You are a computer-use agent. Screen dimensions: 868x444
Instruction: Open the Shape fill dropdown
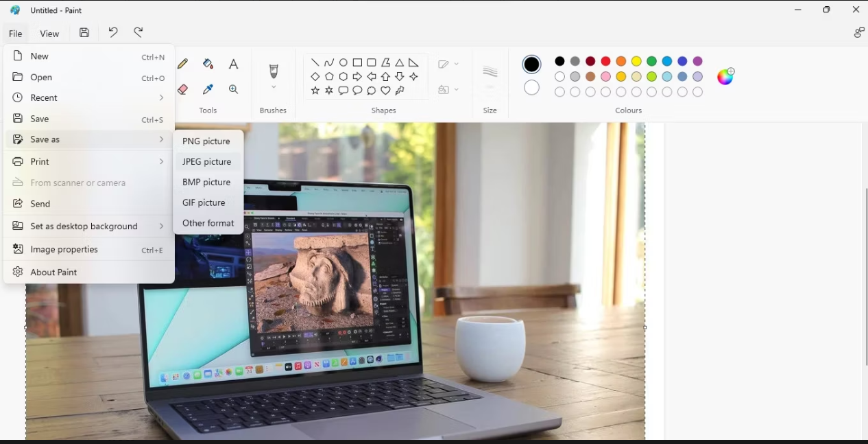pyautogui.click(x=448, y=89)
